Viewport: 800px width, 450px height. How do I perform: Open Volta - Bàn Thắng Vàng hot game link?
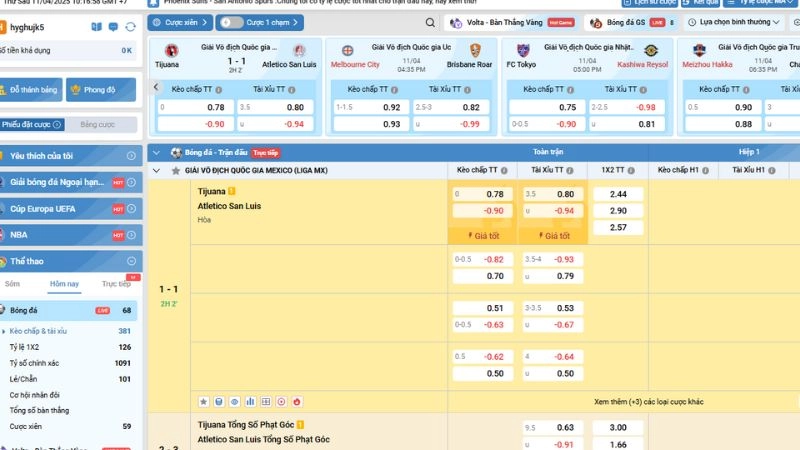point(512,22)
